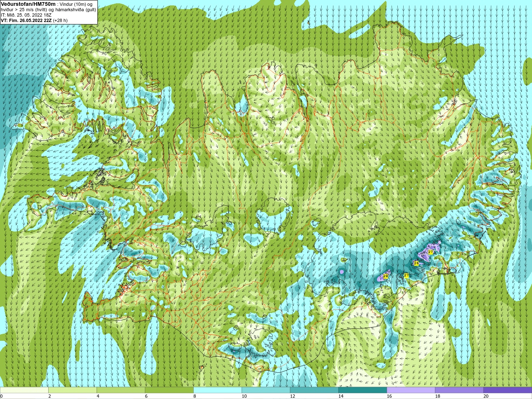Screen dimensions: 532x399
Task: Click the scale number 18
Action: pyautogui.click(x=438, y=396)
